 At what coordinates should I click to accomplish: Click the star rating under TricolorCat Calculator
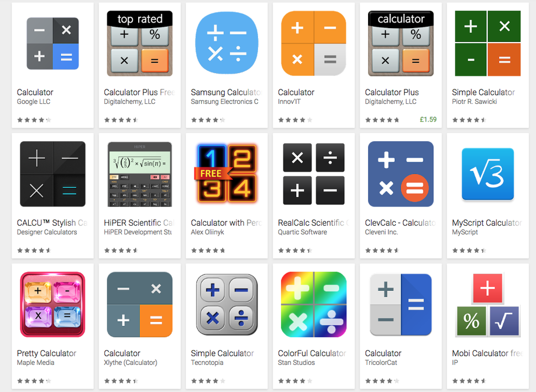point(382,381)
